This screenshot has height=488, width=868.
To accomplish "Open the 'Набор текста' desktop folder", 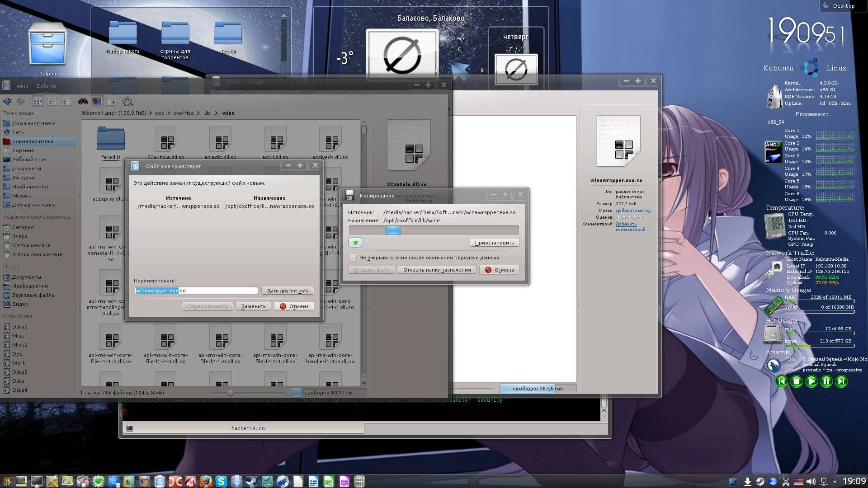I will [x=123, y=37].
